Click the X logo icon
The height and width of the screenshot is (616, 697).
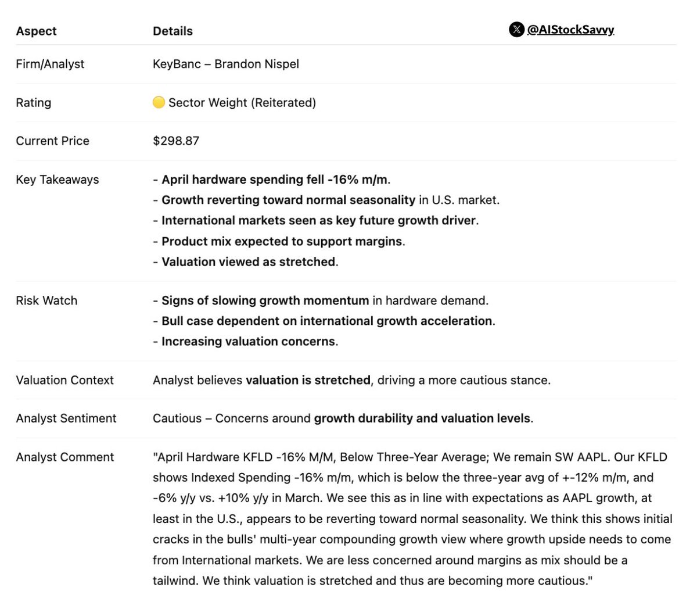coord(516,30)
